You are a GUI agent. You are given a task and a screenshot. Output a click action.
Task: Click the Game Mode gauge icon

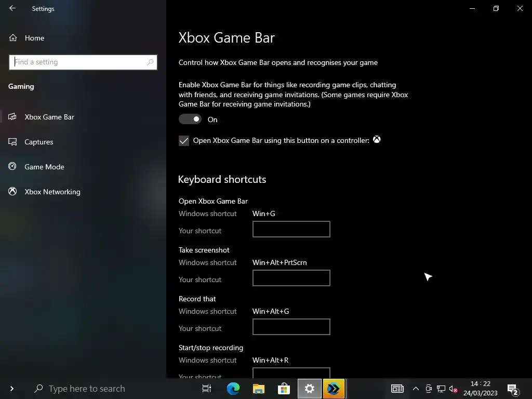(12, 166)
